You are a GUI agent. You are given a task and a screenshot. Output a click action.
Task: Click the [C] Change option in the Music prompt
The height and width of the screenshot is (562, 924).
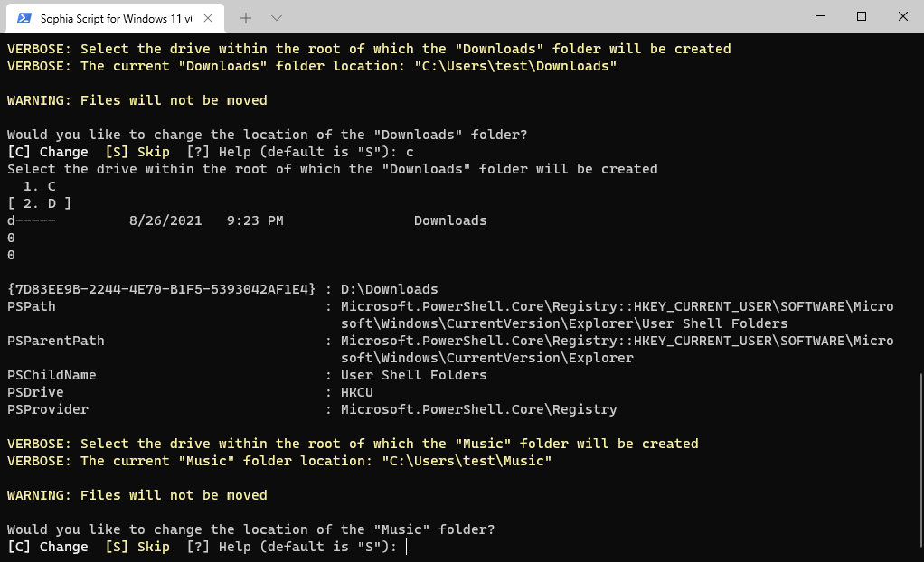(x=48, y=547)
